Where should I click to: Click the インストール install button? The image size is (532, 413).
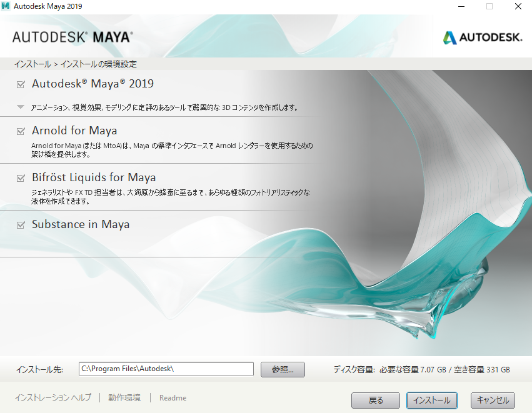point(431,401)
